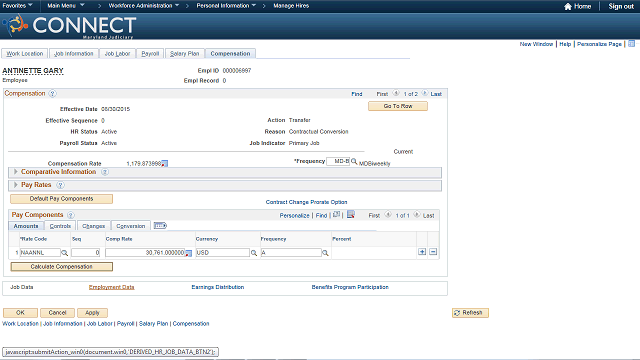This screenshot has height=360, width=640.
Task: Open Comp Rate calculator icon in grid
Action: pyautogui.click(x=189, y=253)
